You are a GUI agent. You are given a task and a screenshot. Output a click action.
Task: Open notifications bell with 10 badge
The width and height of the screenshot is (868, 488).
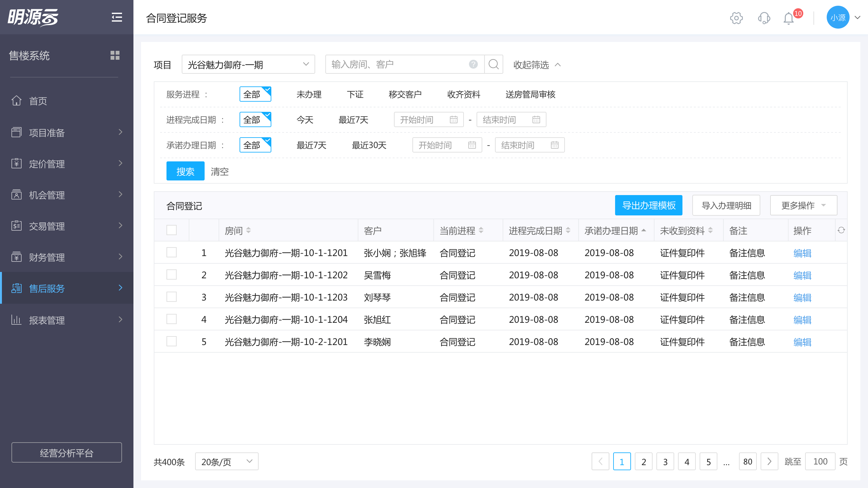pos(789,18)
